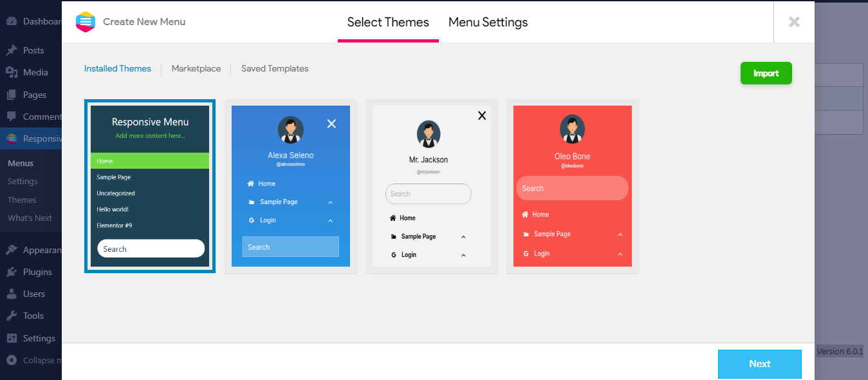
Task: Expand Sample Page chevron in white theme
Action: point(463,237)
